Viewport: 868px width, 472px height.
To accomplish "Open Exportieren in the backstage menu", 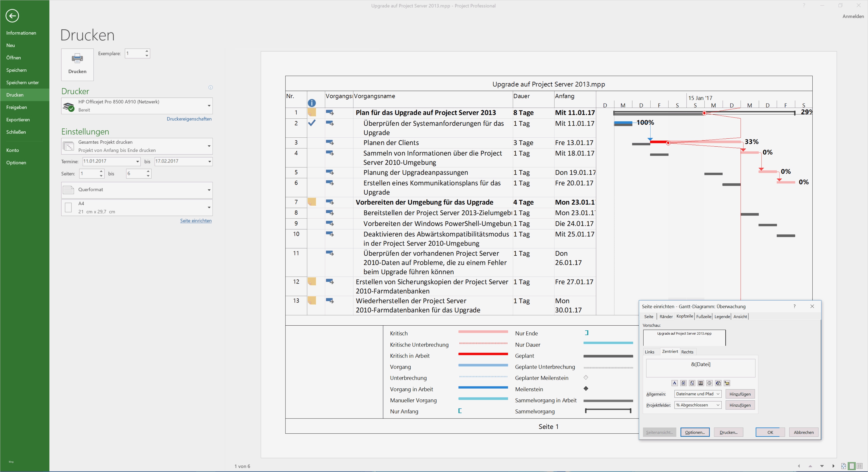I will (x=18, y=120).
